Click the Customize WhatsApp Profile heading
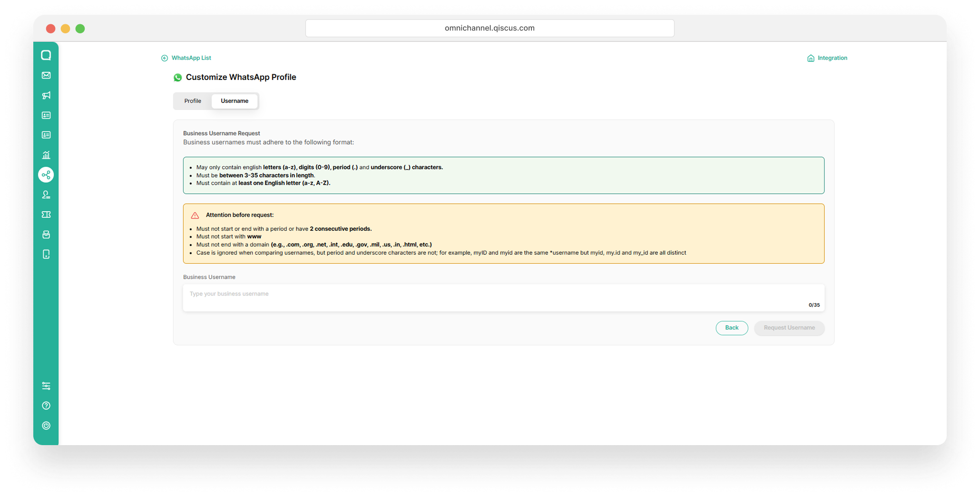The image size is (980, 497). click(241, 77)
